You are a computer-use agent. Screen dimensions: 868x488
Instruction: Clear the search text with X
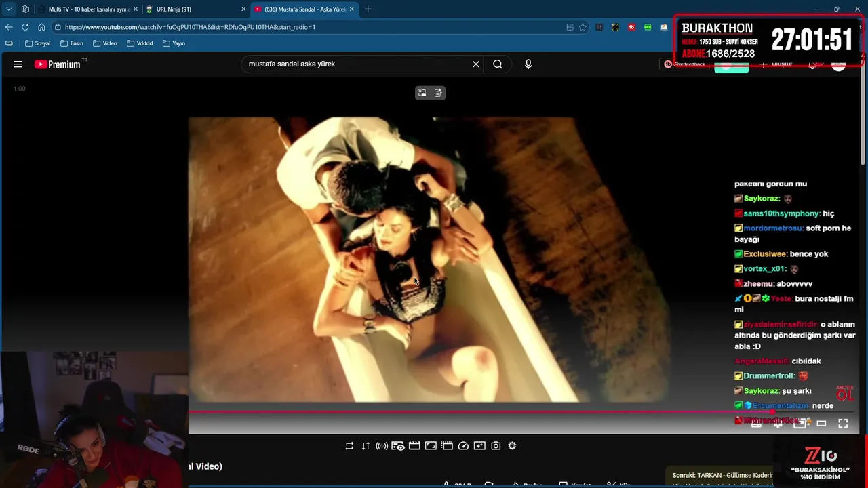(476, 64)
